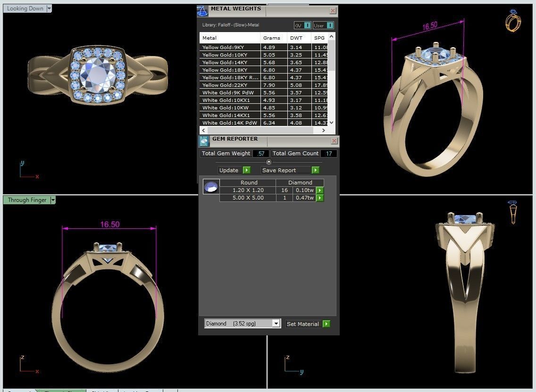The width and height of the screenshot is (536, 392).
Task: Select the White Gold:9K PdW row
Action: [x=264, y=92]
